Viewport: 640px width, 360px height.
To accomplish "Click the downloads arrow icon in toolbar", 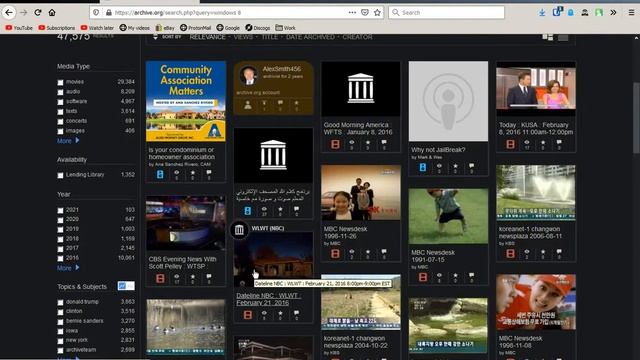I will pyautogui.click(x=542, y=13).
